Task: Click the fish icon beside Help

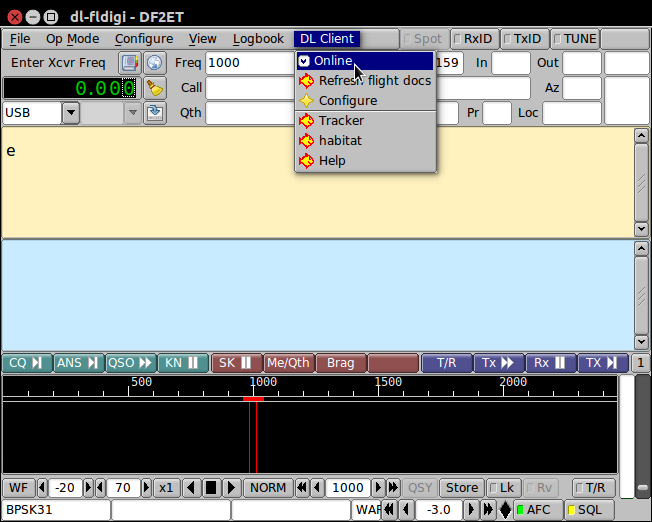Action: pyautogui.click(x=307, y=161)
